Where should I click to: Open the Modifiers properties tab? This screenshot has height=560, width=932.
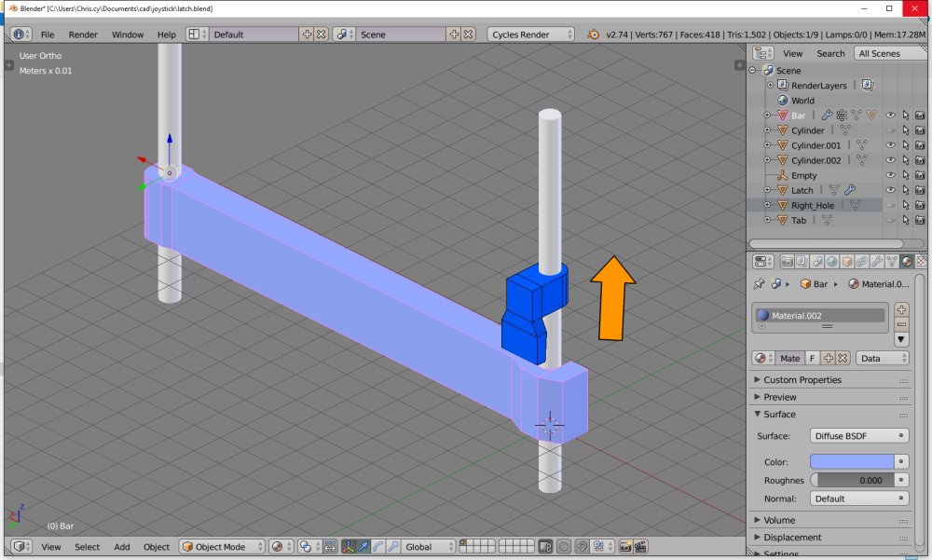(x=876, y=262)
